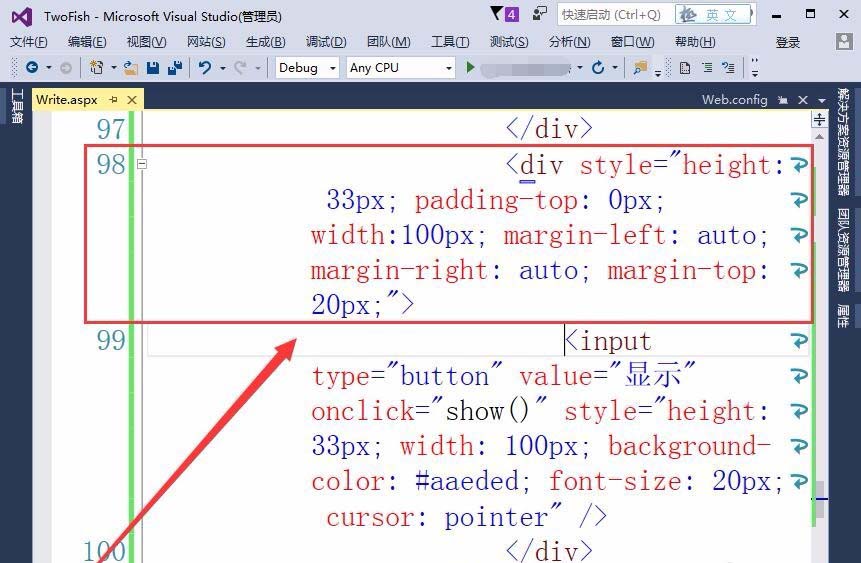
Task: Click line number 99
Action: [x=111, y=341]
